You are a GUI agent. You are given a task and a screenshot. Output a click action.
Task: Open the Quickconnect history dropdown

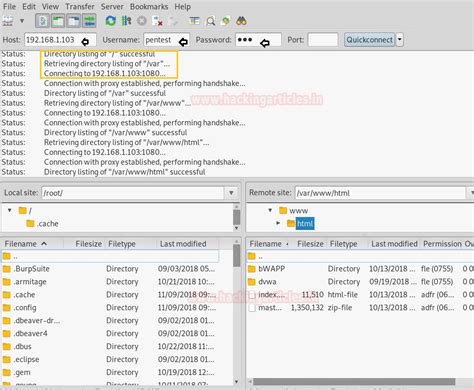tap(400, 40)
